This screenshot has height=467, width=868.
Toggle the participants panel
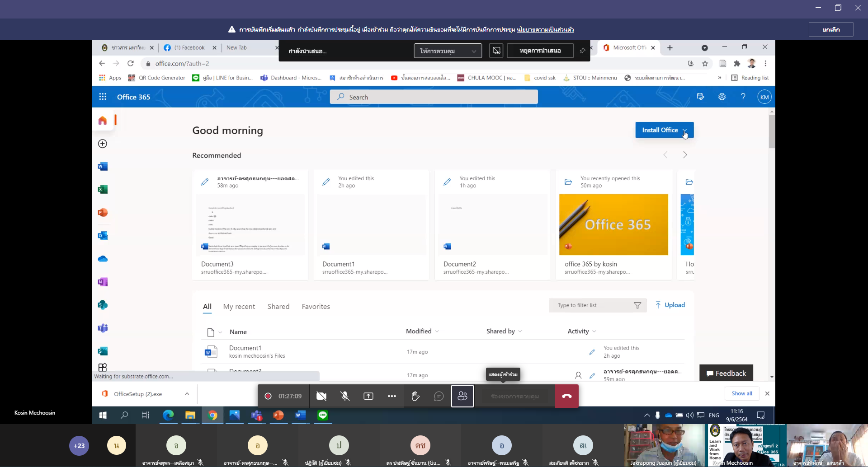pyautogui.click(x=462, y=396)
